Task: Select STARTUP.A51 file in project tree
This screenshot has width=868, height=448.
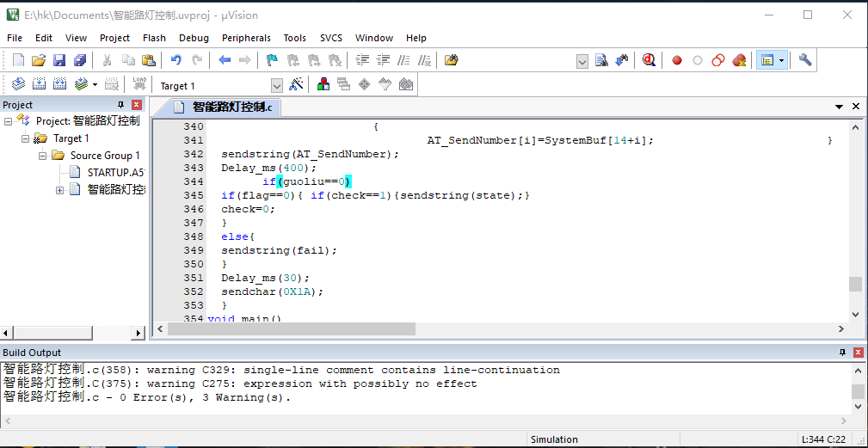Action: (114, 173)
